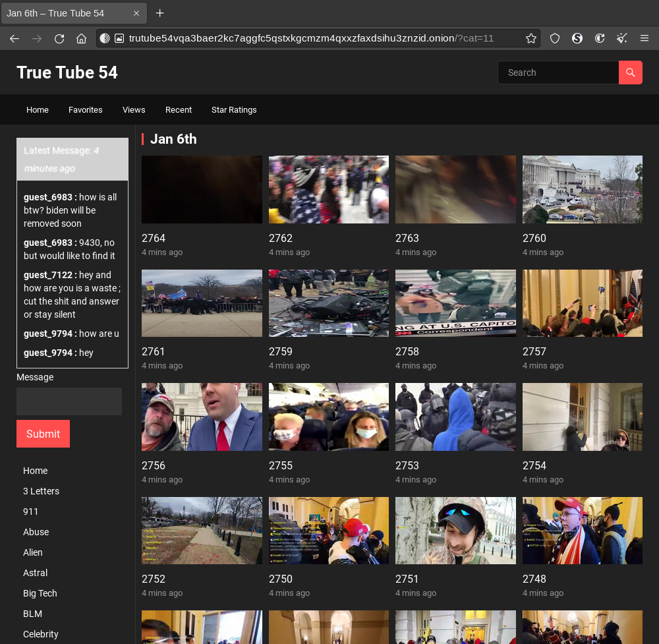Close the Jan 6th – True Tube 54 tab
The image size is (659, 644).
click(x=136, y=13)
